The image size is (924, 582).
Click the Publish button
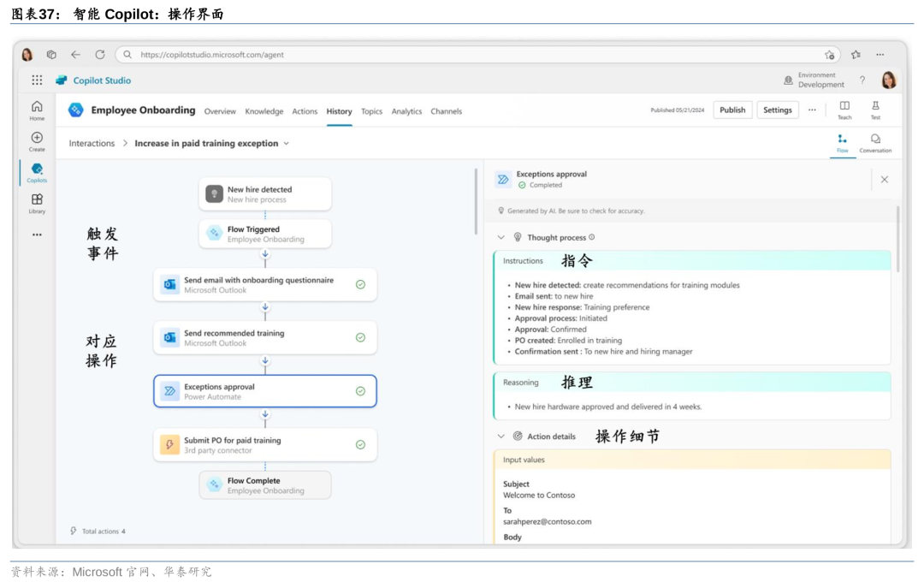point(732,110)
